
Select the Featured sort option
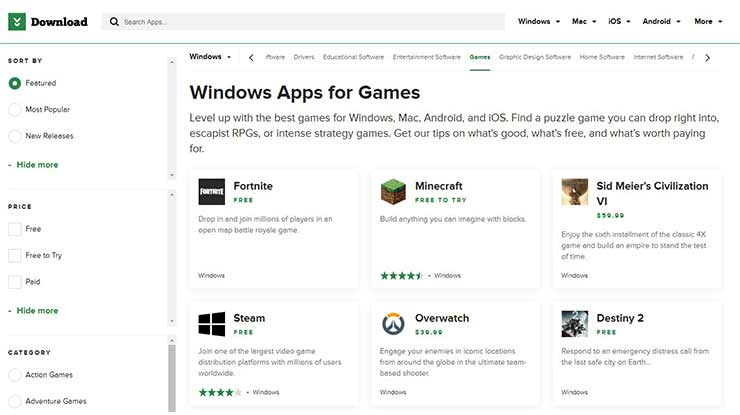15,83
